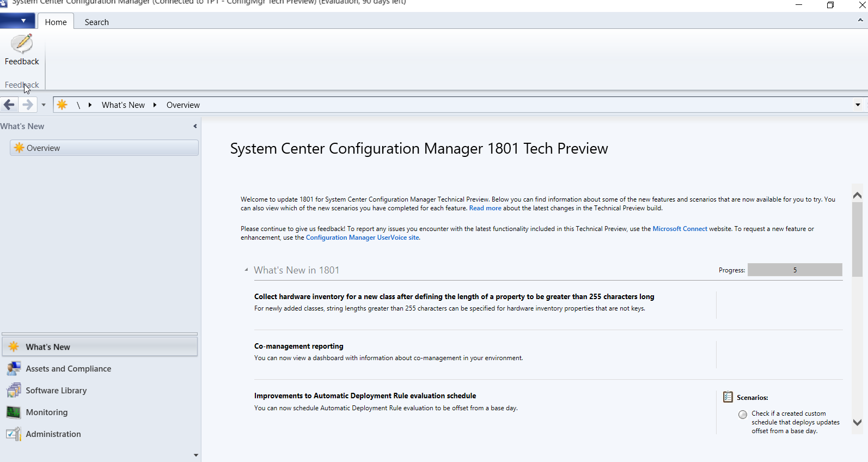The width and height of the screenshot is (868, 462).
Task: Switch to the Home ribbon tab
Action: point(56,22)
